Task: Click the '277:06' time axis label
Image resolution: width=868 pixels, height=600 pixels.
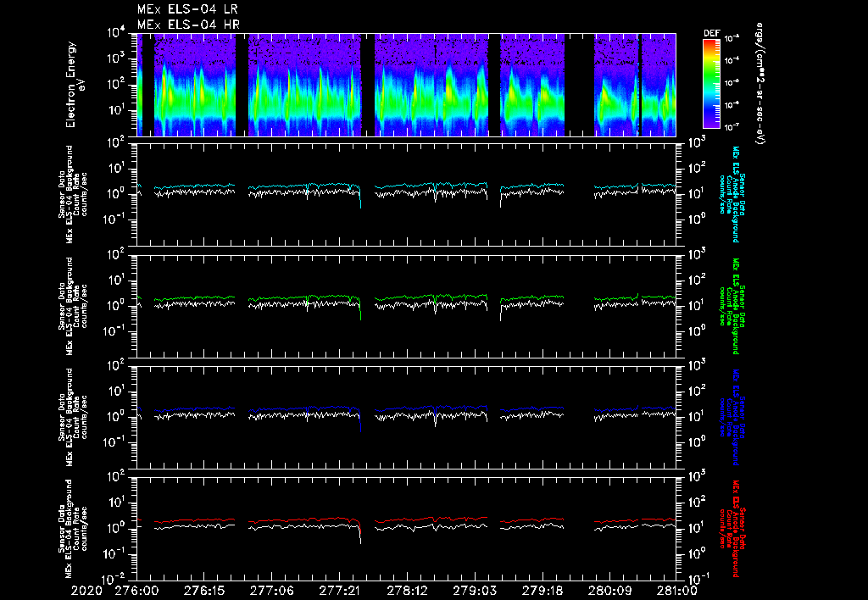Action: [x=271, y=591]
